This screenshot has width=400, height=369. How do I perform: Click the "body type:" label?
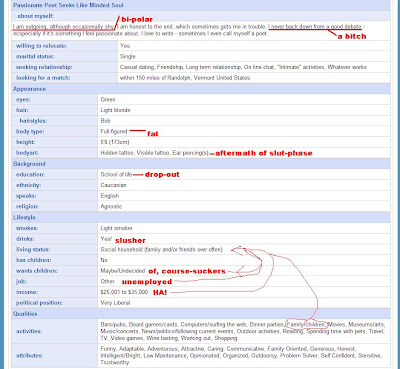pos(30,131)
